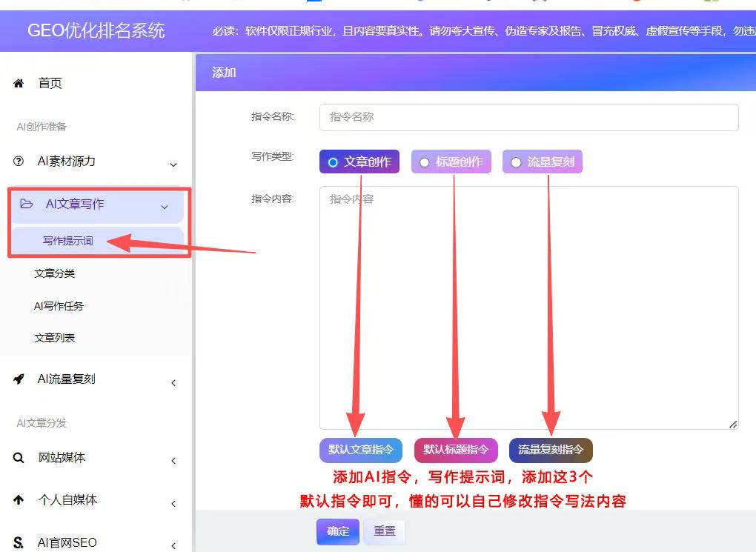The width and height of the screenshot is (756, 552).
Task: Click the 默认文章指令 button
Action: 360,450
